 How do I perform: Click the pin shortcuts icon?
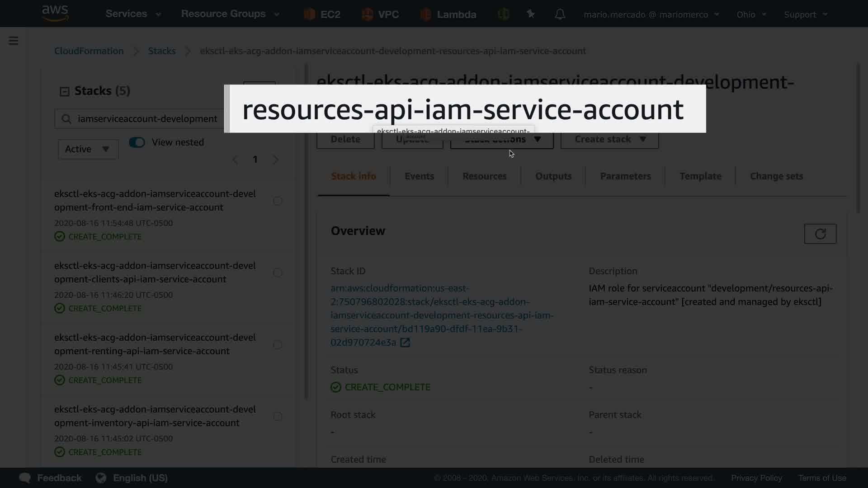coord(531,14)
